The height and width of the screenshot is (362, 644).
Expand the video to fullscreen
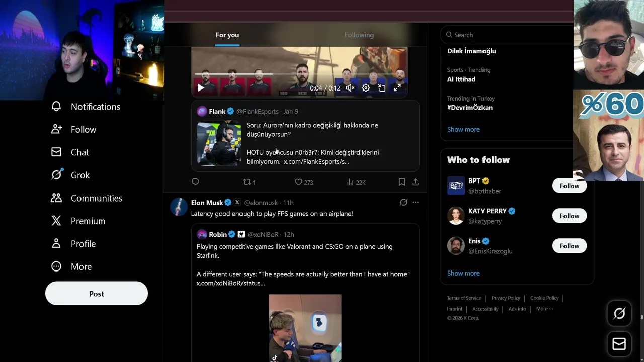click(x=397, y=88)
